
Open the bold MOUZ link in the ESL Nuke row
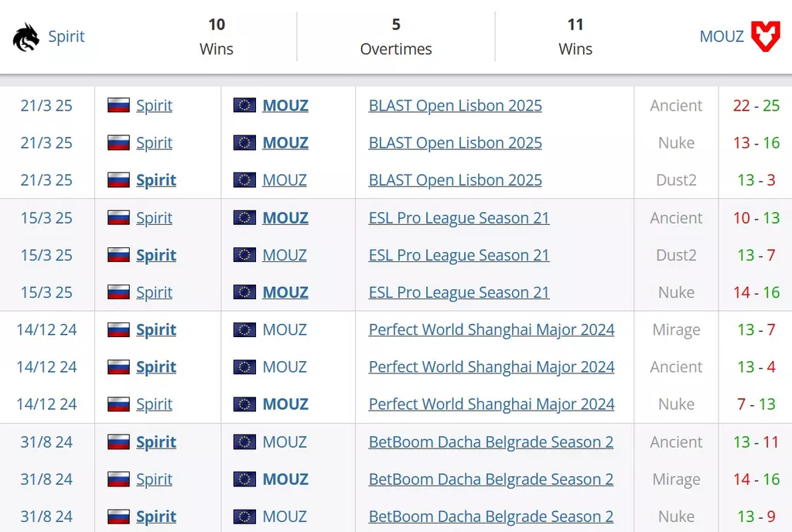[285, 293]
